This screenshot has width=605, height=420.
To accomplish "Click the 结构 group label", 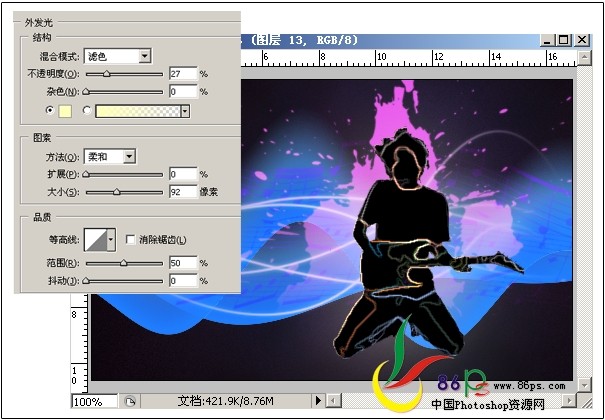I will point(42,38).
